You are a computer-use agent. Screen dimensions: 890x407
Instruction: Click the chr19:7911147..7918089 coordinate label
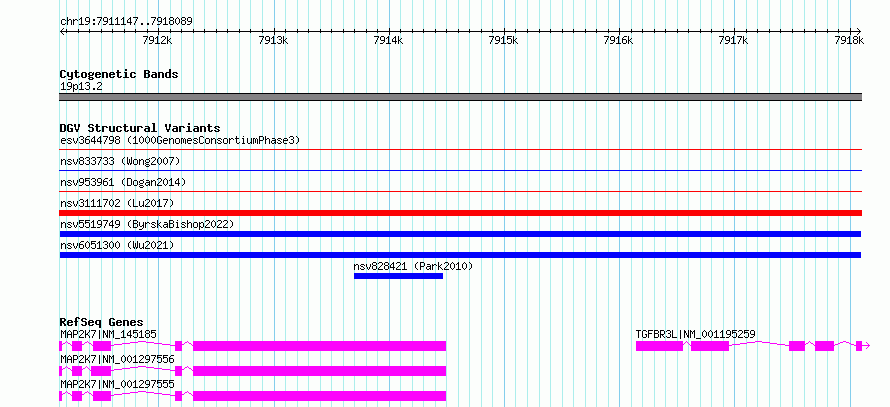pyautogui.click(x=126, y=22)
